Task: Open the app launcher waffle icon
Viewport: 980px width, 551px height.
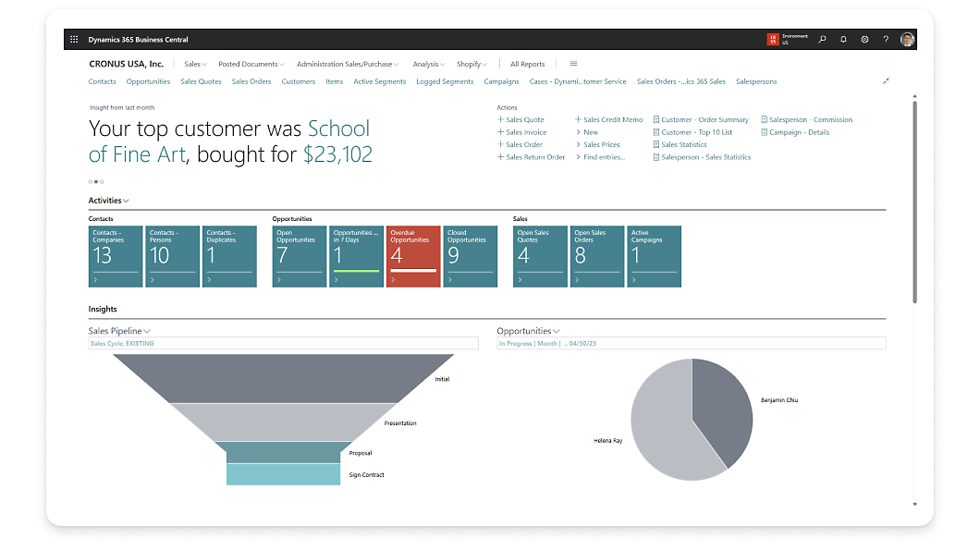Action: tap(74, 40)
